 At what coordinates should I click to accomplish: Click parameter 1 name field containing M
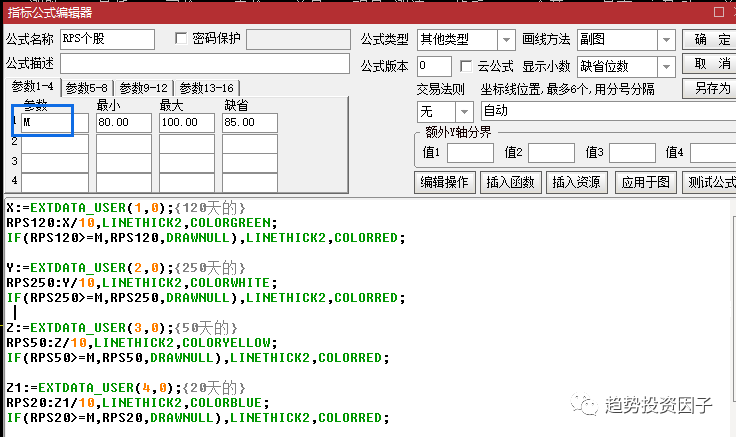[54, 123]
